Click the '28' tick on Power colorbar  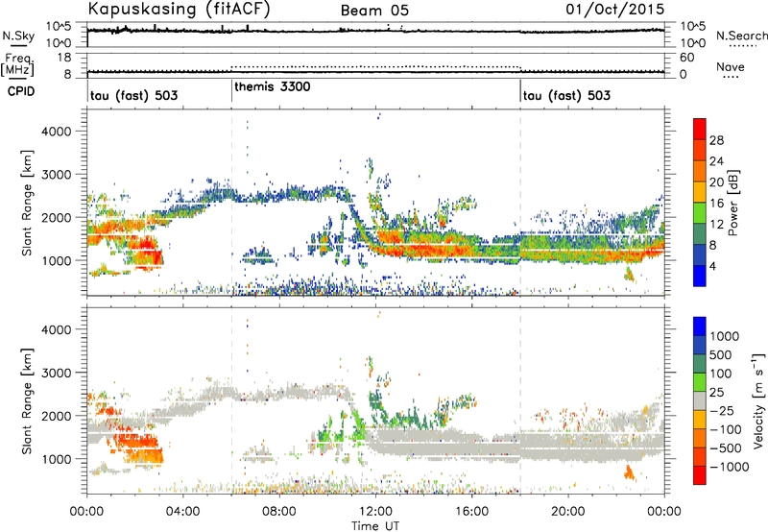pyautogui.click(x=716, y=140)
